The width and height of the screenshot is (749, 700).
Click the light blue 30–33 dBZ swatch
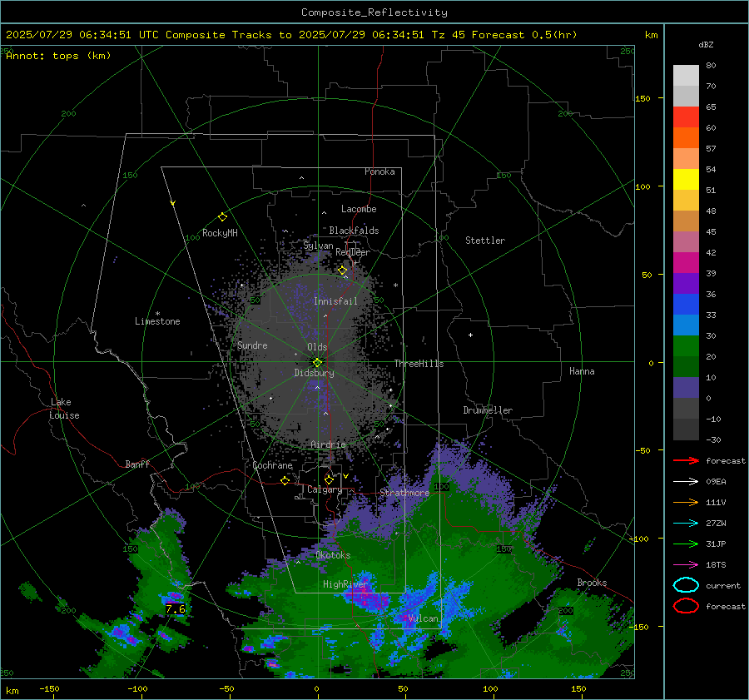(x=686, y=325)
